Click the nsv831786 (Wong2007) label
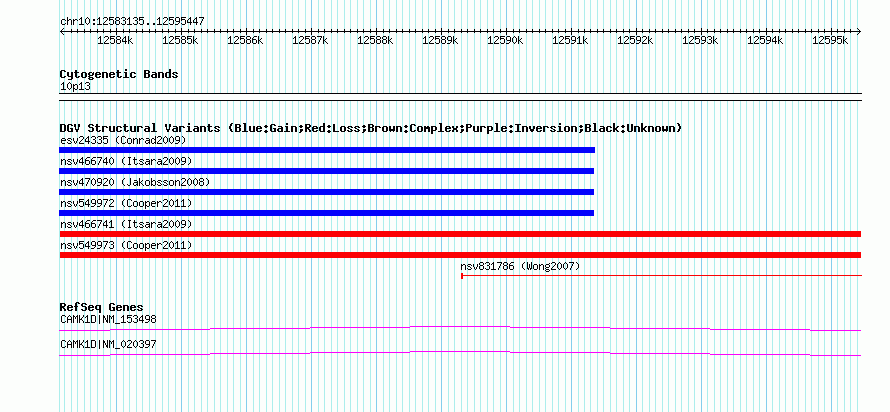Image resolution: width=890 pixels, height=412 pixels. click(520, 266)
